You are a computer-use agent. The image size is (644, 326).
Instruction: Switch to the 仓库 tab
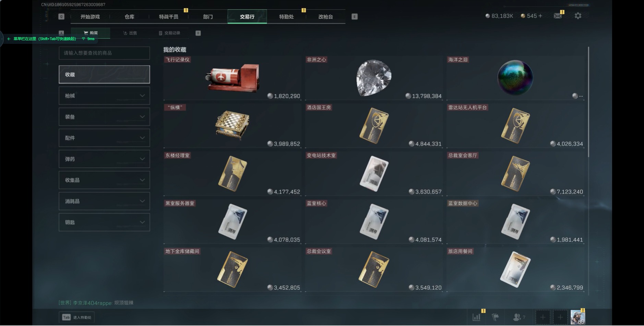coord(129,16)
